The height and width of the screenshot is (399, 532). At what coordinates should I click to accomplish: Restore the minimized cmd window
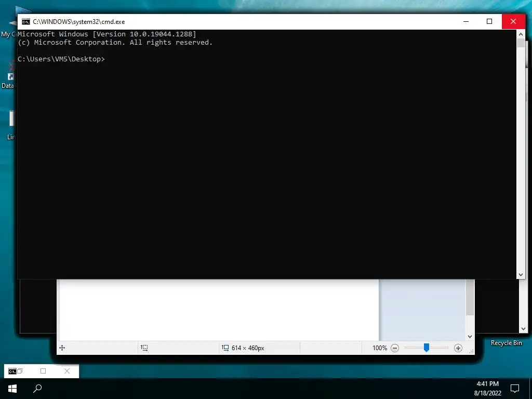coord(20,371)
